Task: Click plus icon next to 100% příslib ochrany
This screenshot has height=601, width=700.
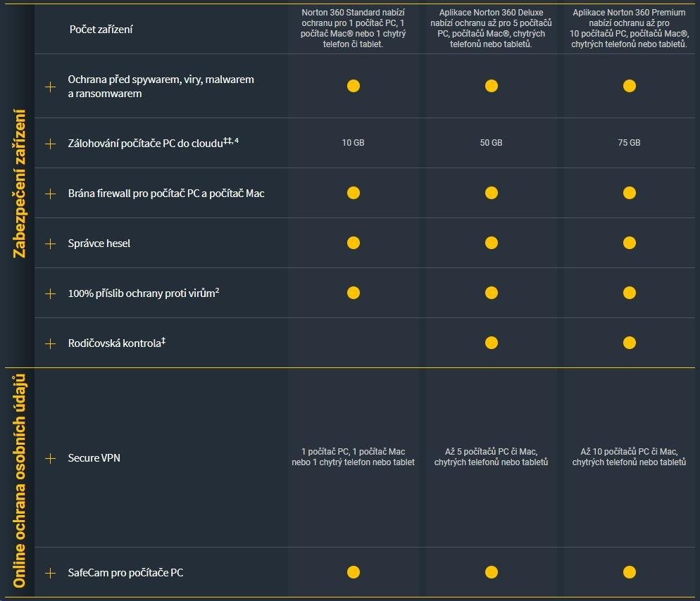Action: pos(50,293)
